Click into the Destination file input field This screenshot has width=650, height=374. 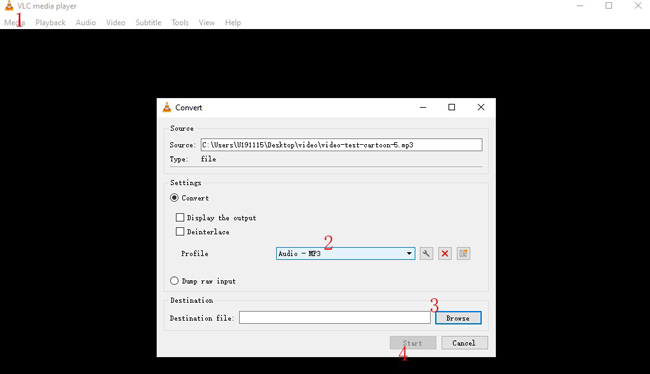[335, 318]
